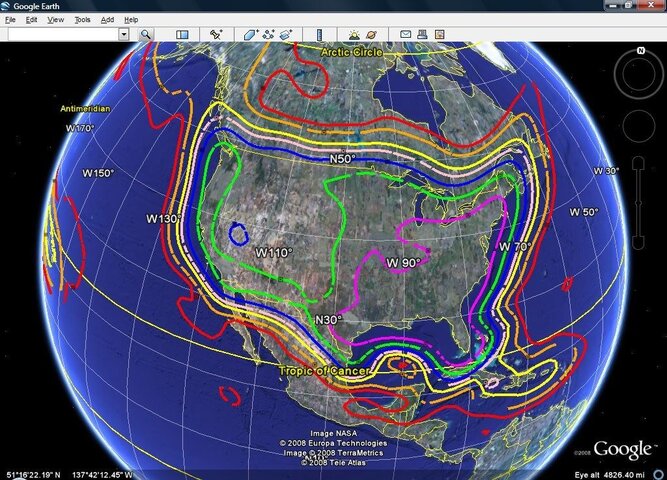667x480 pixels.
Task: Select the Add Placemark pushpin tool
Action: coord(216,34)
